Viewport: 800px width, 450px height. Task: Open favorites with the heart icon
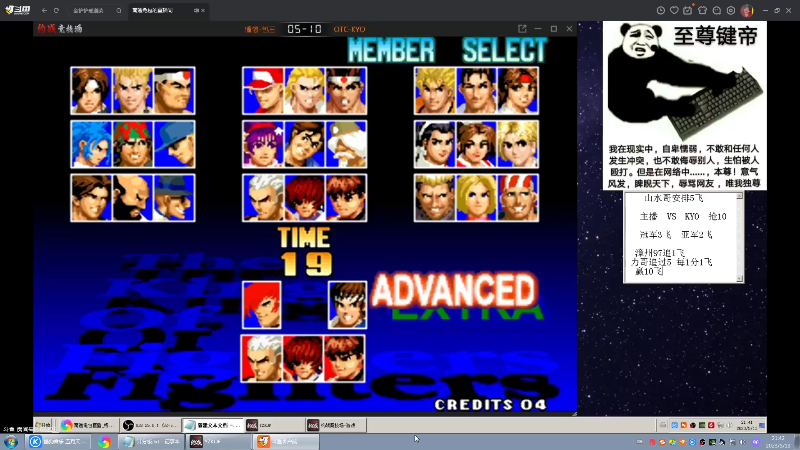(674, 10)
